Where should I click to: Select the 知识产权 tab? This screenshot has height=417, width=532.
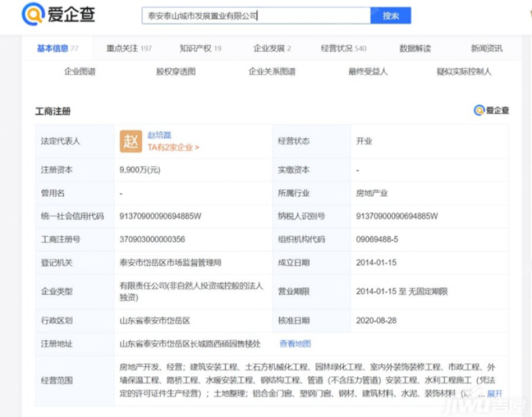(200, 48)
